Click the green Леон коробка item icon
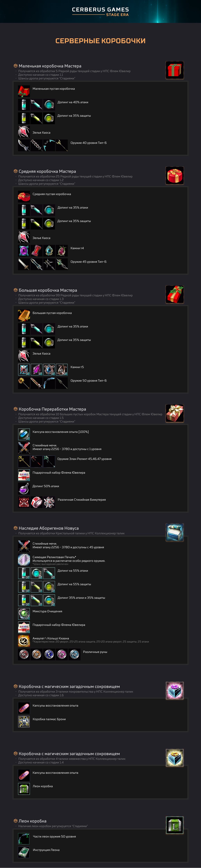Image resolution: width=201 pixels, height=868 pixels. pos(24,789)
